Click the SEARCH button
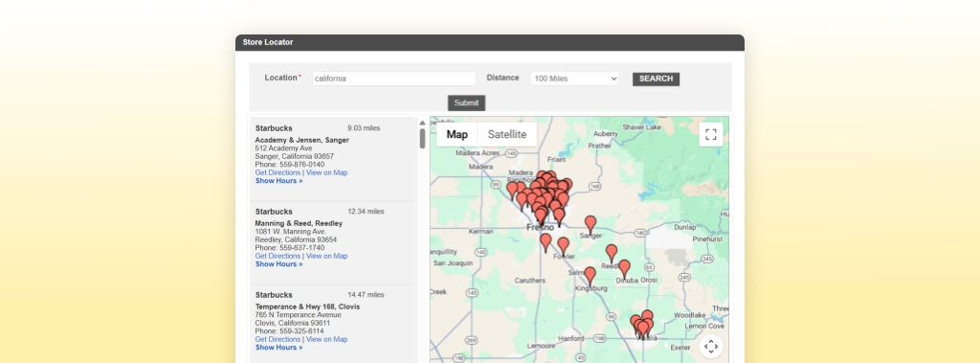The width and height of the screenshot is (980, 363). tap(656, 79)
